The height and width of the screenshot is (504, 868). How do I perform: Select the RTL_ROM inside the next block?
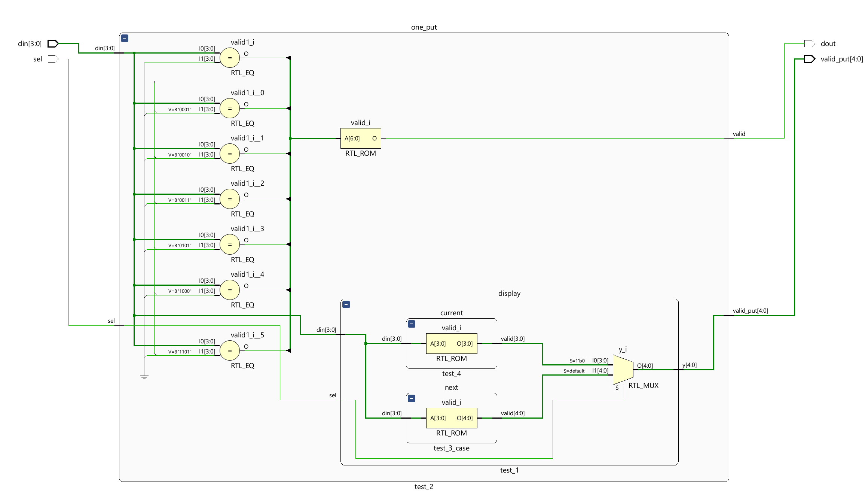452,418
